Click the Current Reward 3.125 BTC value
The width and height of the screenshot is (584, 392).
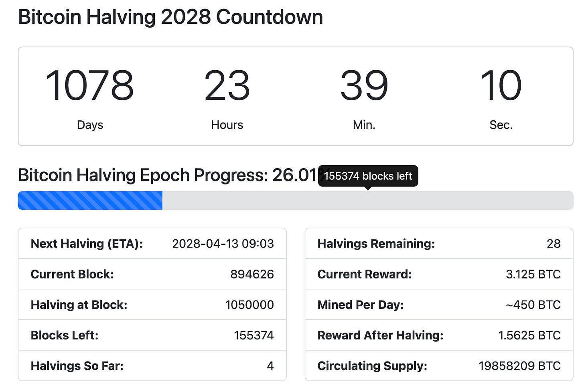533,274
